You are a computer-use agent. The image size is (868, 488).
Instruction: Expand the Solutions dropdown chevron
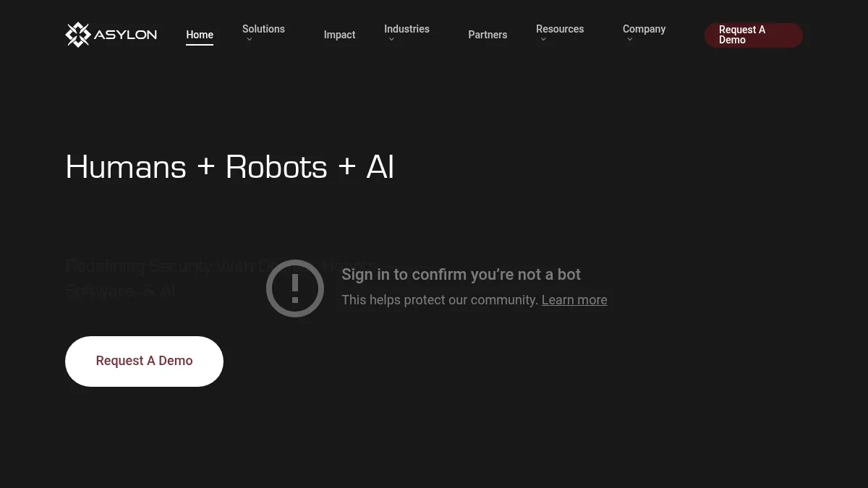pos(249,38)
